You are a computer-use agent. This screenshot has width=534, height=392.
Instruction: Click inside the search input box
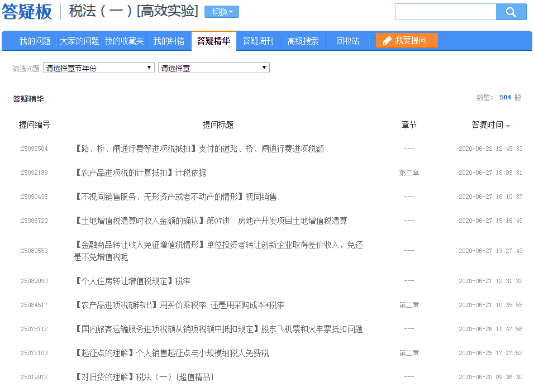click(x=445, y=12)
